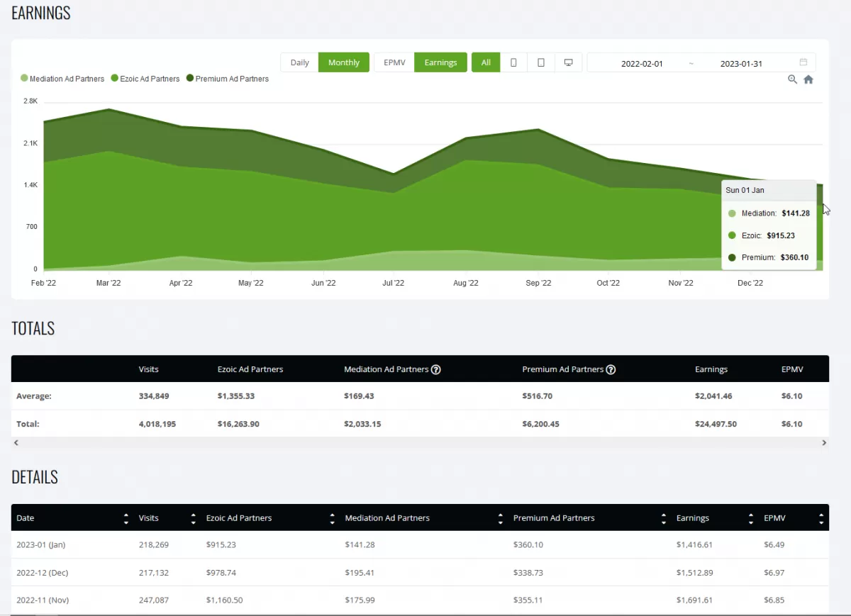Edit the start date 2022-02-01
Image resolution: width=851 pixels, height=616 pixels.
click(642, 63)
